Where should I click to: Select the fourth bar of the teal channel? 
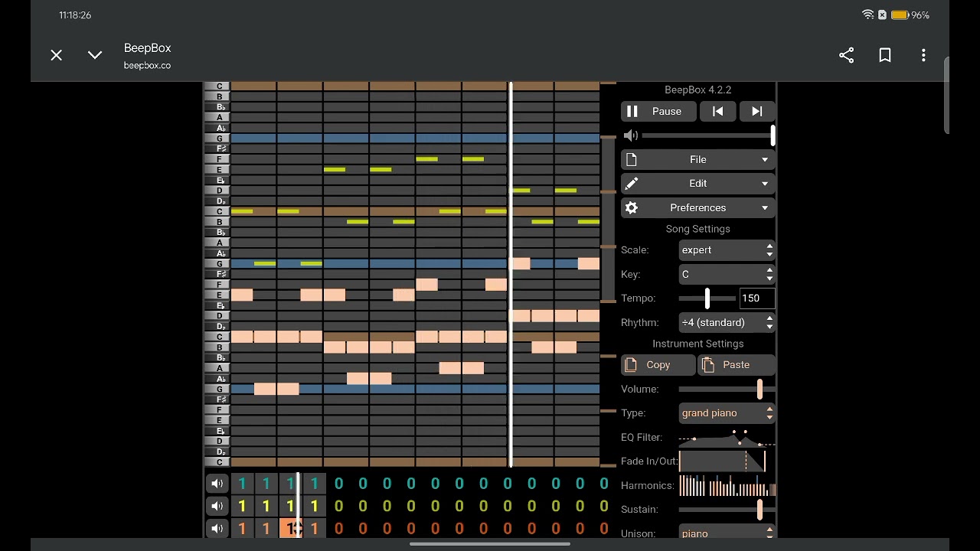[314, 484]
